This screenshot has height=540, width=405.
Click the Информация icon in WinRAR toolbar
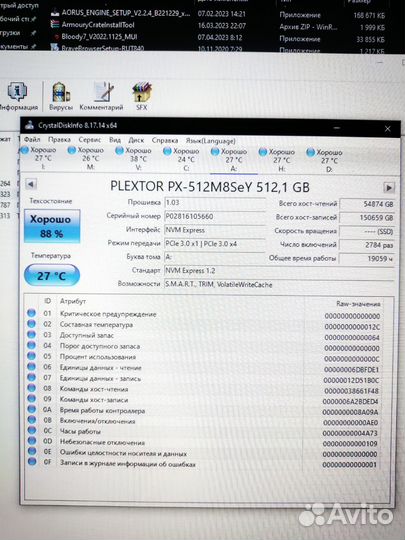(x=18, y=96)
